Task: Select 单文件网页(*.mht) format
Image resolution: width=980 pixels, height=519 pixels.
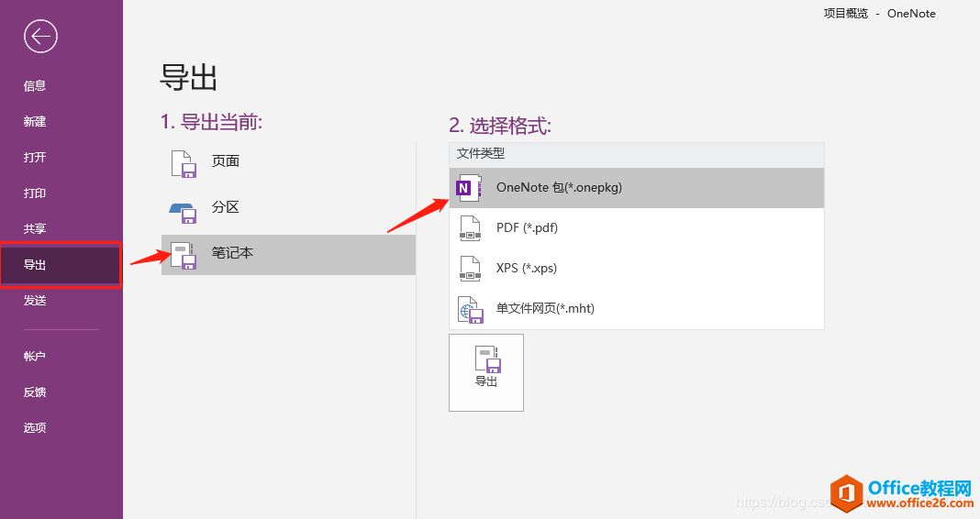Action: pyautogui.click(x=636, y=308)
